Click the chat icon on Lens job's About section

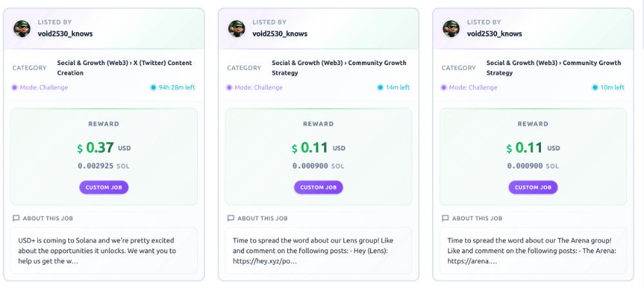pos(231,218)
